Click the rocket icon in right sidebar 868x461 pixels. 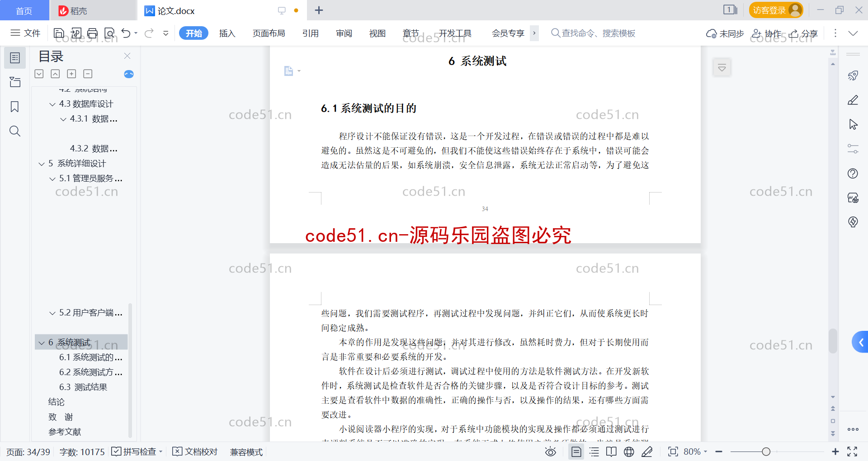coord(853,75)
